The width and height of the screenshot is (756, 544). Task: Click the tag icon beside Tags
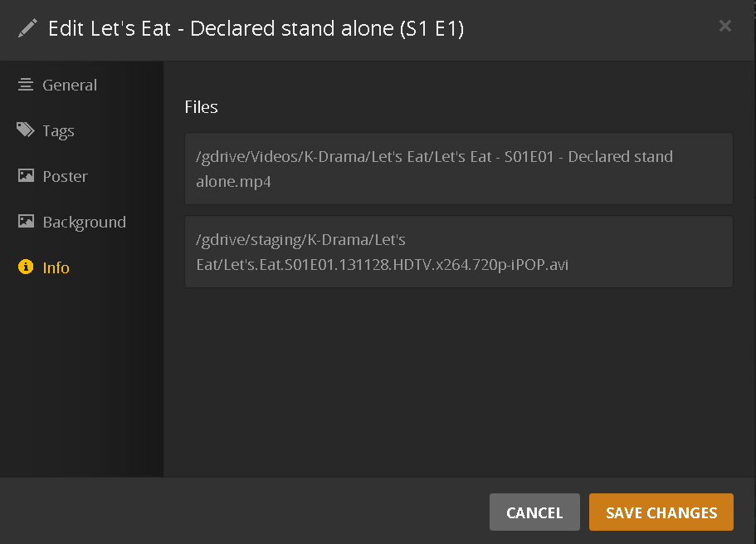click(x=26, y=130)
